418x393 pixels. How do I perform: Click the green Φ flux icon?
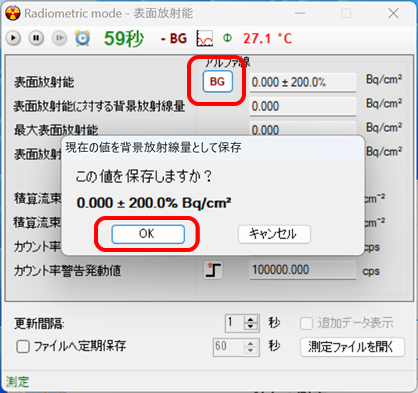(x=227, y=38)
